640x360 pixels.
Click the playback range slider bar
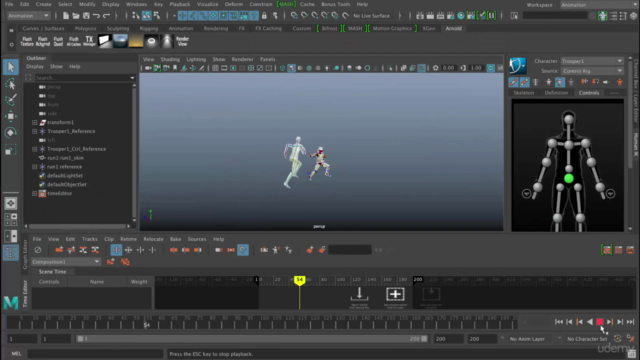[252, 339]
